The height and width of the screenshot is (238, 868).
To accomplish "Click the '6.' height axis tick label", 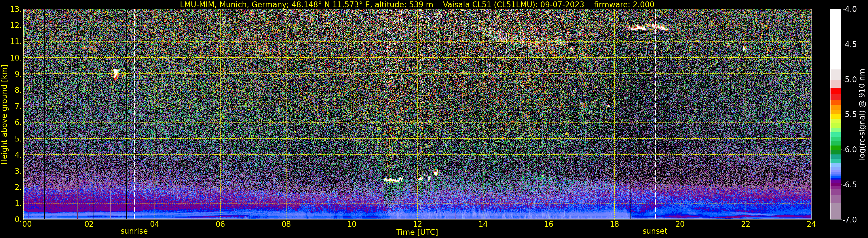I will tap(18, 123).
